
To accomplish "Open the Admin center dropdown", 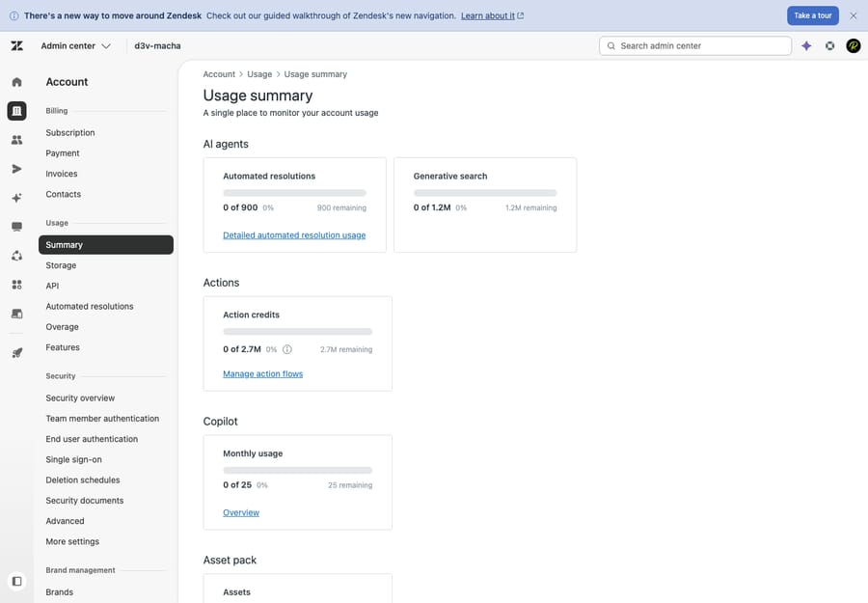I will [76, 46].
